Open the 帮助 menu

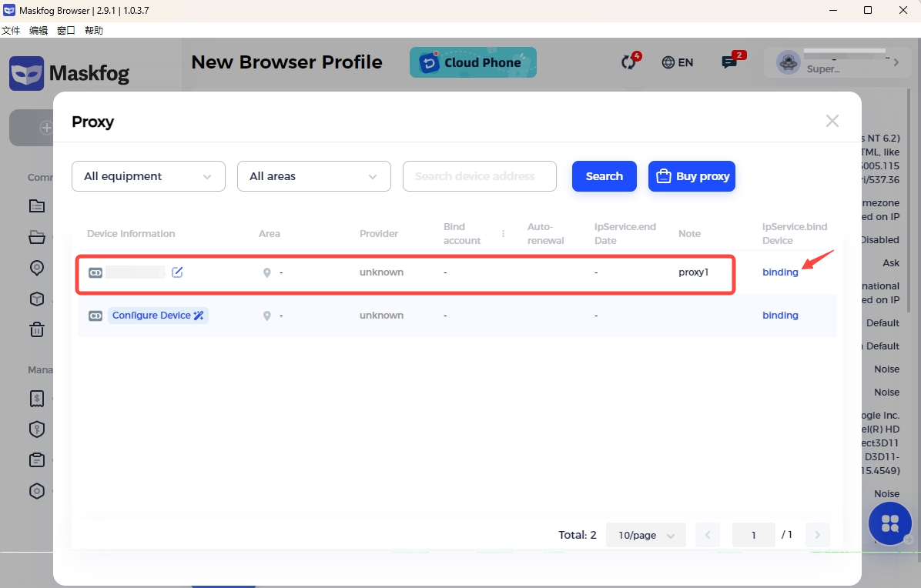tap(93, 31)
